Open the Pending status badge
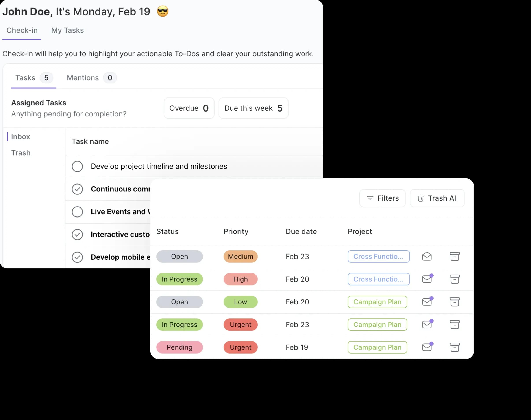 [x=179, y=347]
